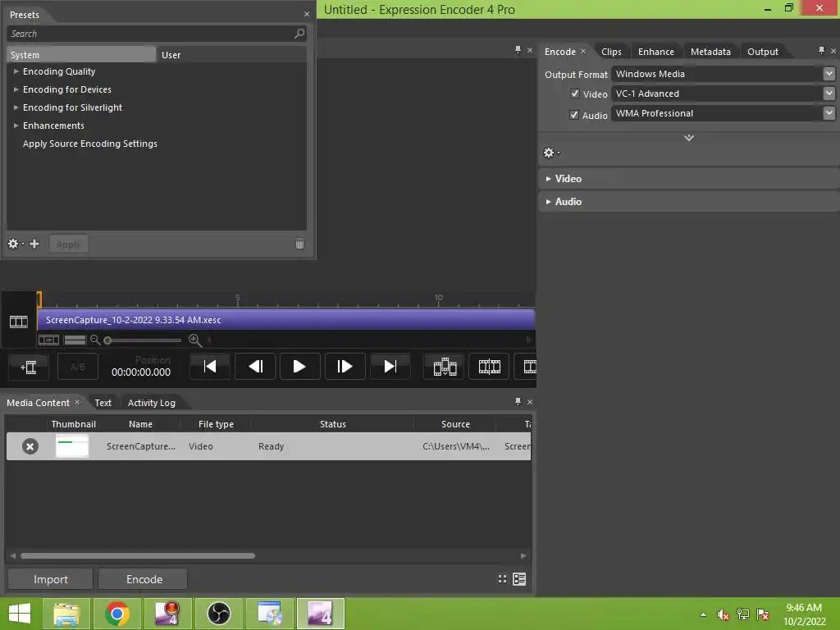This screenshot has height=630, width=840.
Task: Switch media list to details view
Action: pos(519,579)
